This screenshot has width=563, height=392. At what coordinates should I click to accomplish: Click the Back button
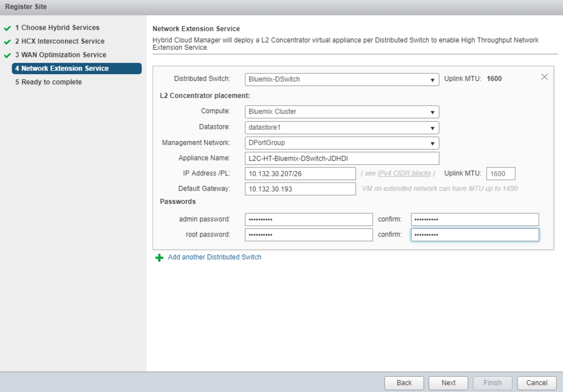(404, 383)
